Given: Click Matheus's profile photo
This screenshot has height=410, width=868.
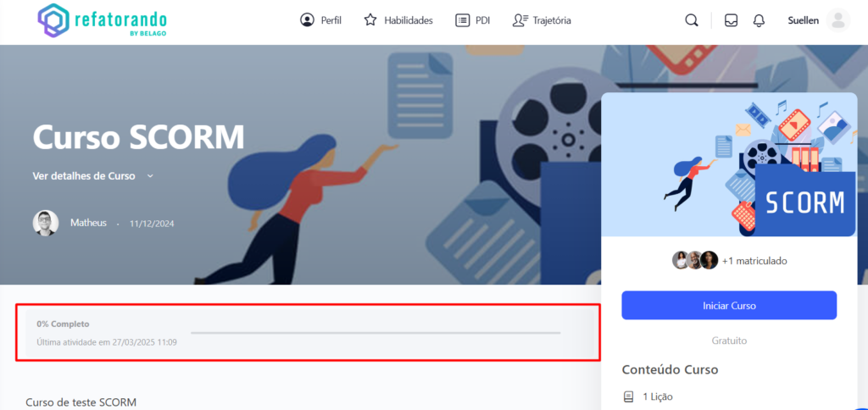Looking at the screenshot, I should [x=46, y=223].
